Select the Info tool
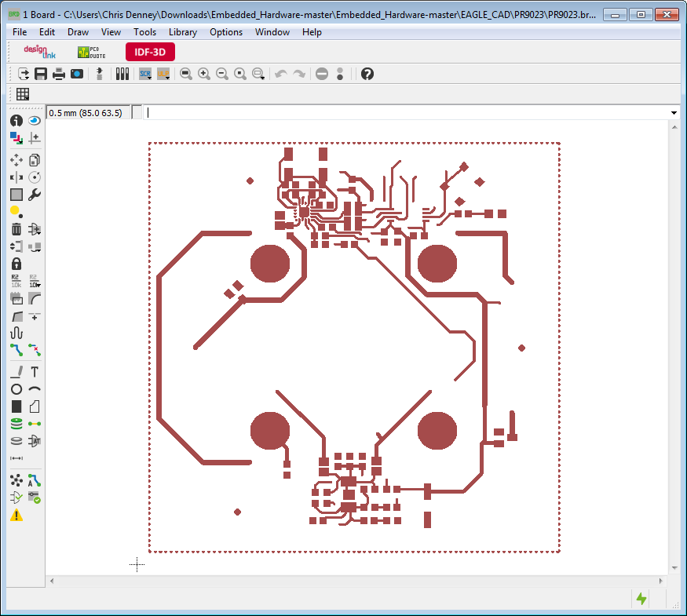 coord(16,120)
